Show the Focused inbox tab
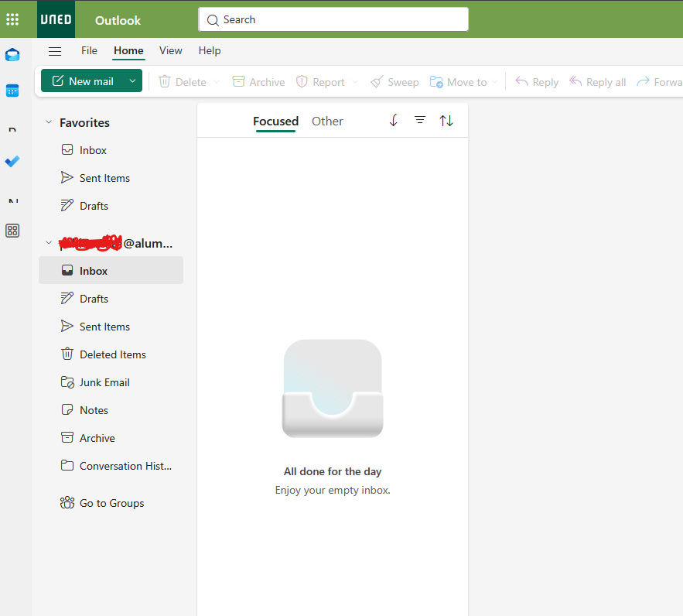683x616 pixels. (275, 121)
